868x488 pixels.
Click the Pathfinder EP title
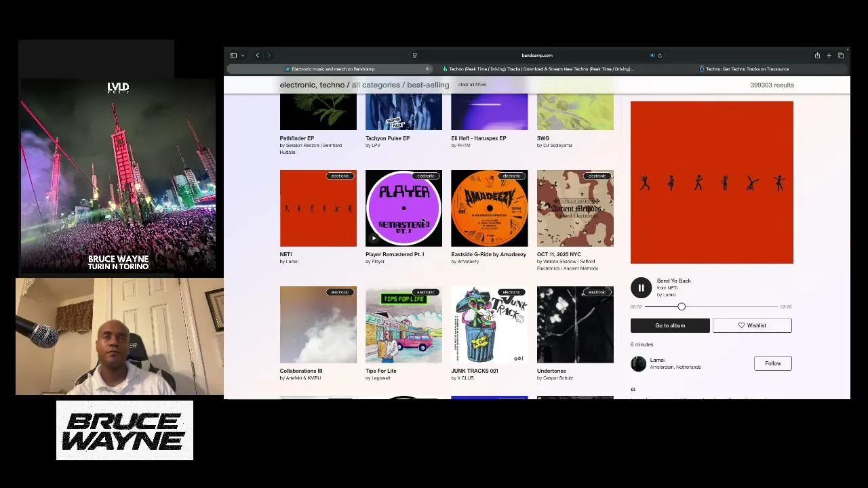pyautogui.click(x=297, y=138)
